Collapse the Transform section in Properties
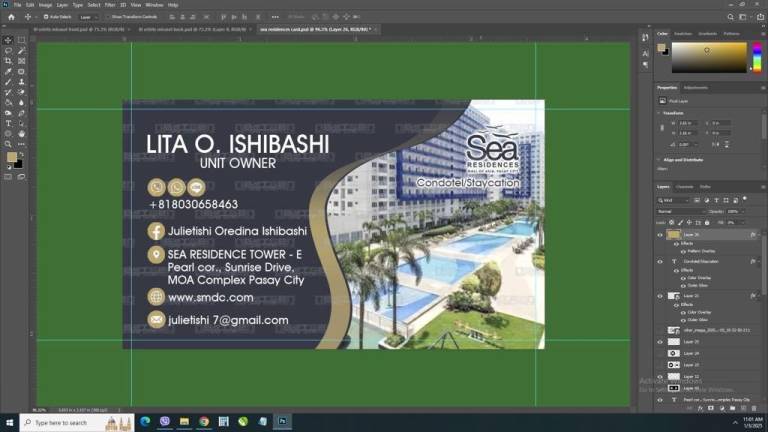 (x=659, y=113)
